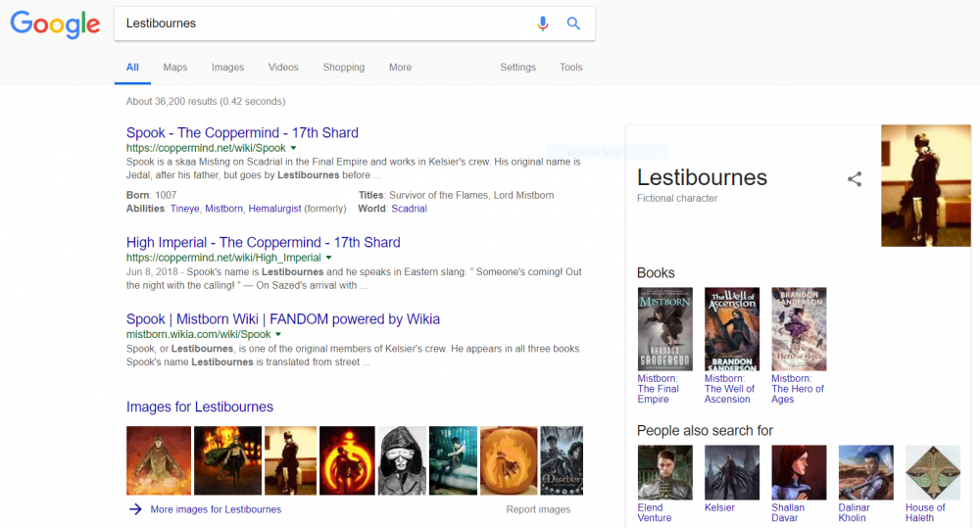Open black-and-white hooded sketch thumbnail
The image size is (980, 528).
[402, 460]
